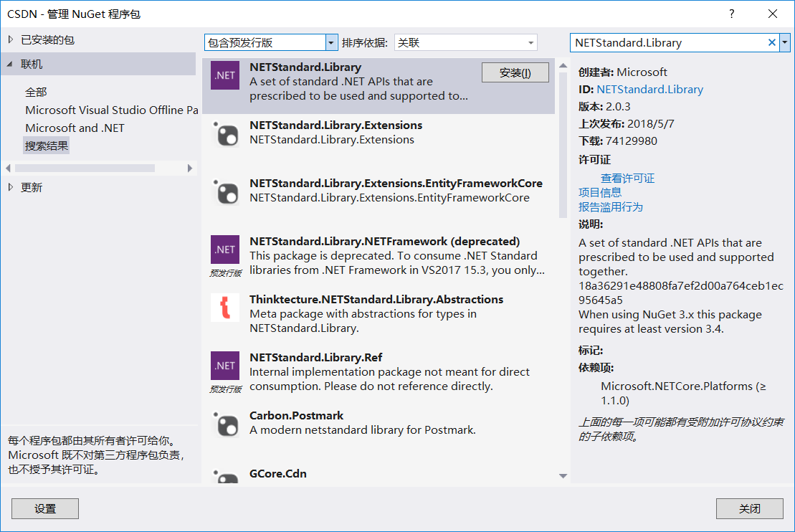
Task: Click the package list scrollbar up arrow
Action: pyautogui.click(x=563, y=65)
